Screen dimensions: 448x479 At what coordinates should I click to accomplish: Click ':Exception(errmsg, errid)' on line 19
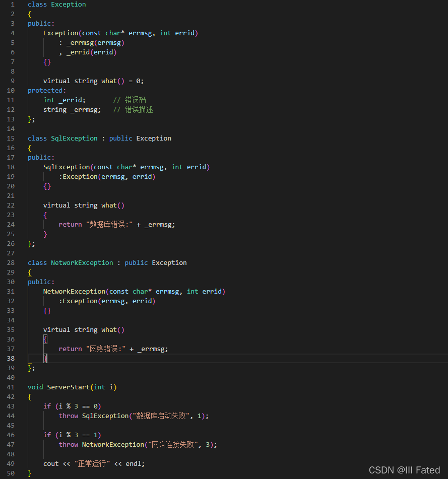point(107,177)
